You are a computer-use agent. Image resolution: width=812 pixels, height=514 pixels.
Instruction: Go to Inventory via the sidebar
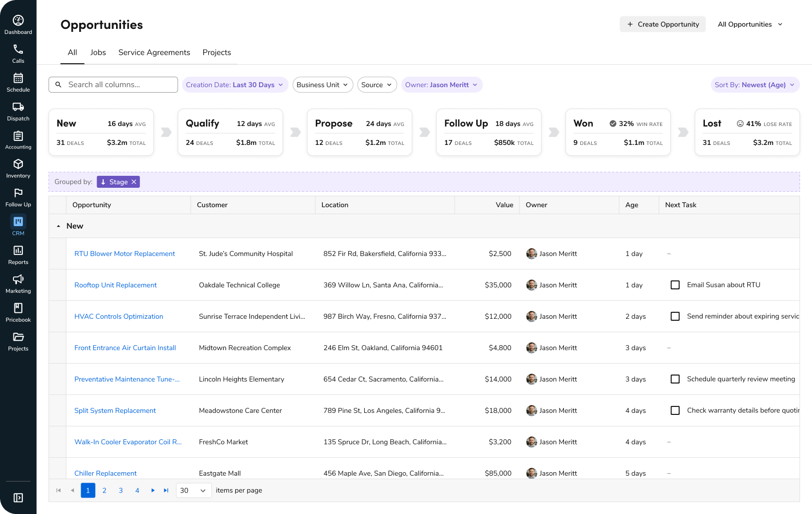coord(18,167)
